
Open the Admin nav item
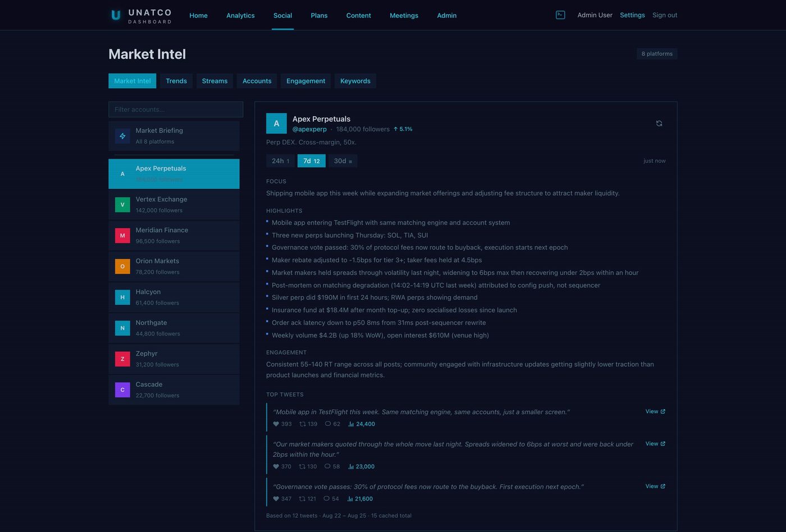[447, 15]
